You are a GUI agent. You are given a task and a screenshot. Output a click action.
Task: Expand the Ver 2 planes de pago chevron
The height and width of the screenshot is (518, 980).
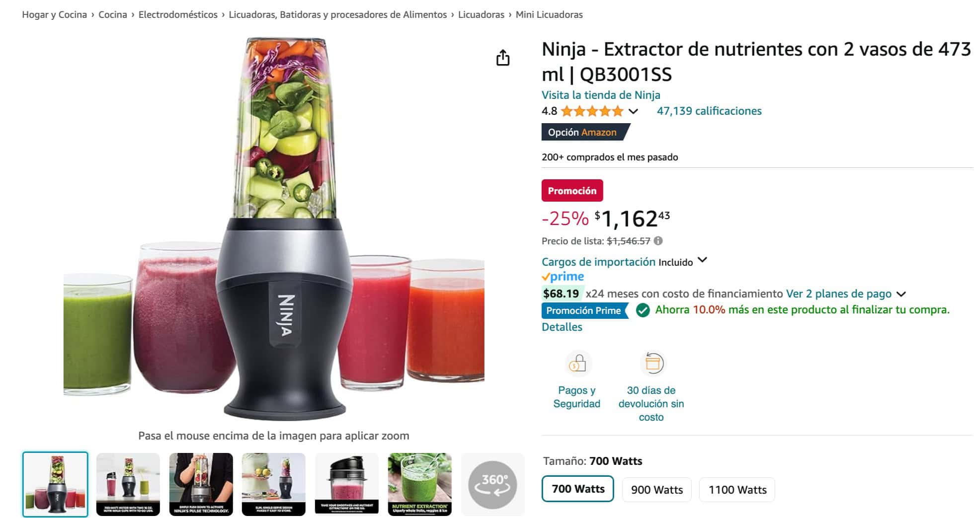[901, 294]
